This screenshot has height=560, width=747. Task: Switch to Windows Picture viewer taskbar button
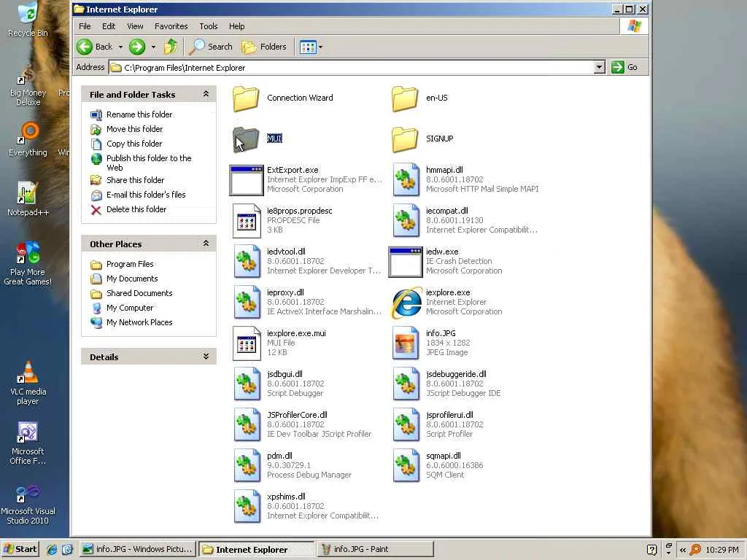(x=138, y=549)
